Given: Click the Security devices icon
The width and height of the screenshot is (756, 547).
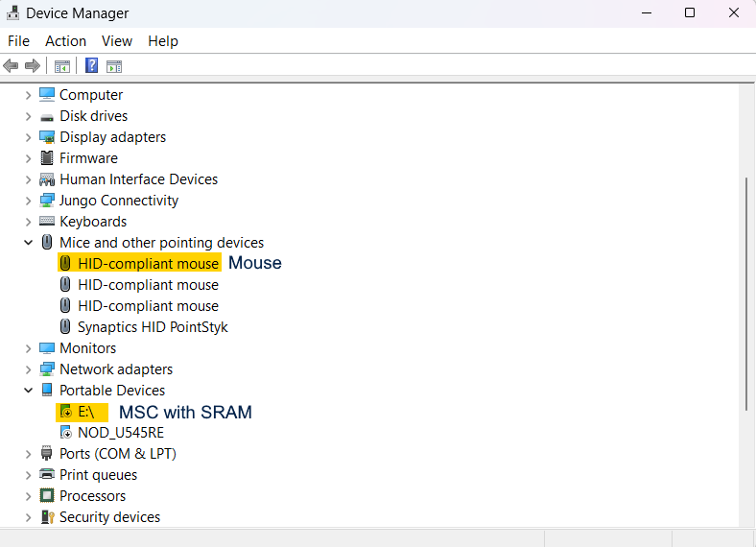Looking at the screenshot, I should 47,516.
